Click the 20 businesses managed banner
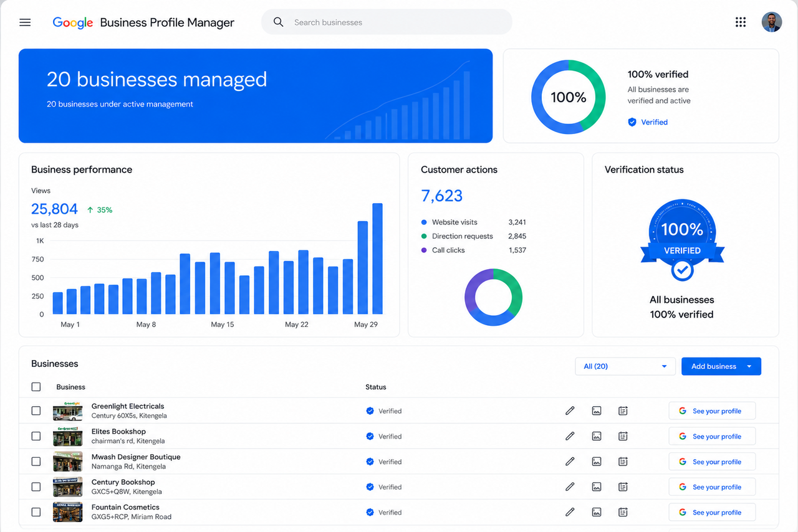This screenshot has height=532, width=798. click(x=256, y=96)
